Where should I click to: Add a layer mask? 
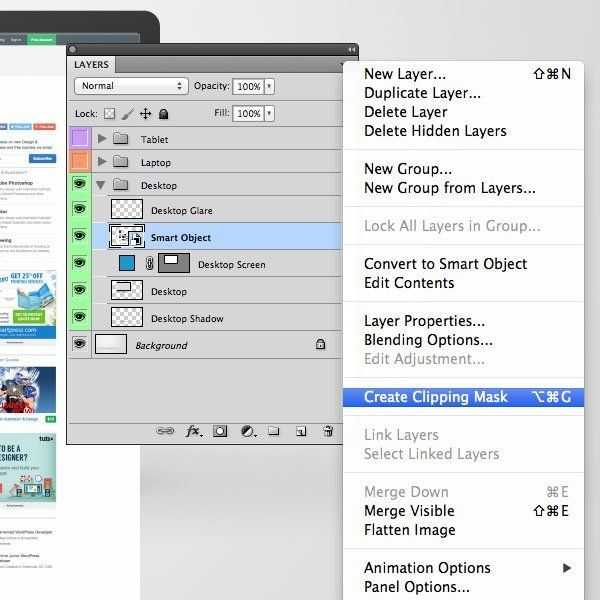click(220, 431)
